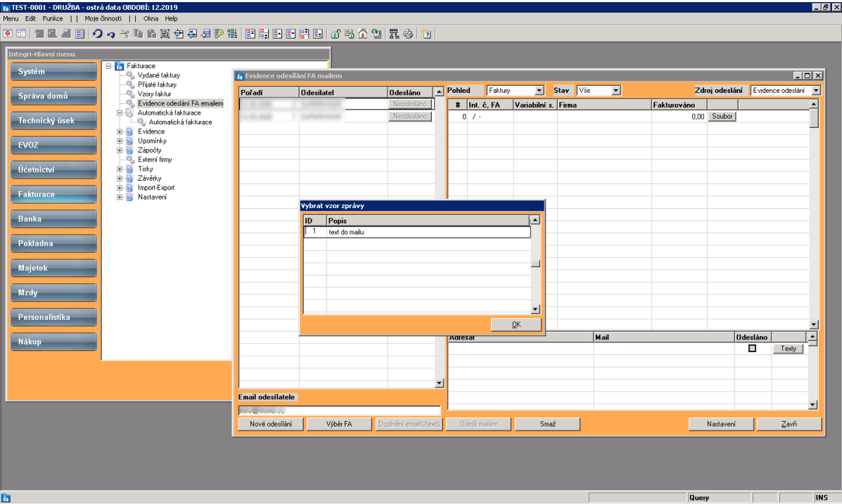Click the Soubor button in invoice row

pyautogui.click(x=722, y=117)
